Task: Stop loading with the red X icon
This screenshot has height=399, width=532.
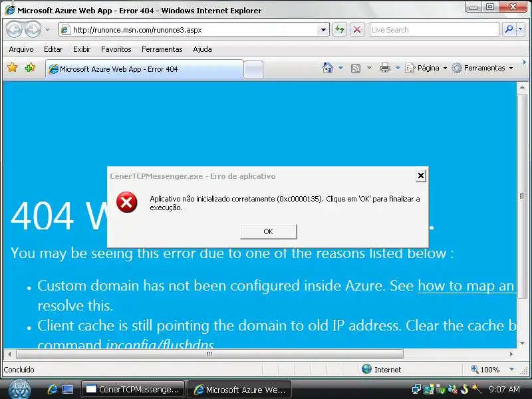Action: 357,29
